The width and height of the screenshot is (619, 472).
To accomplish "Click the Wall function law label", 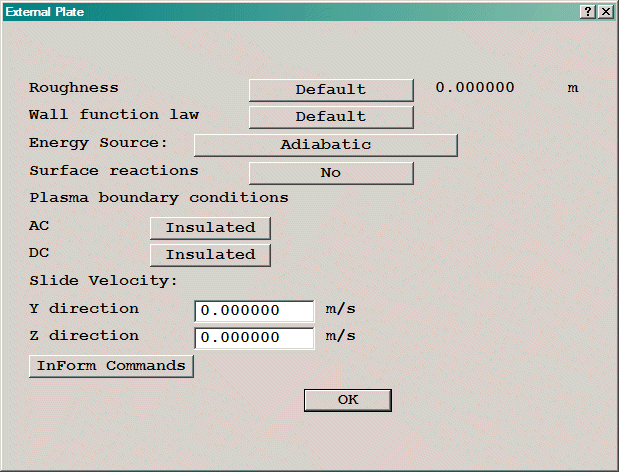I will [x=113, y=115].
